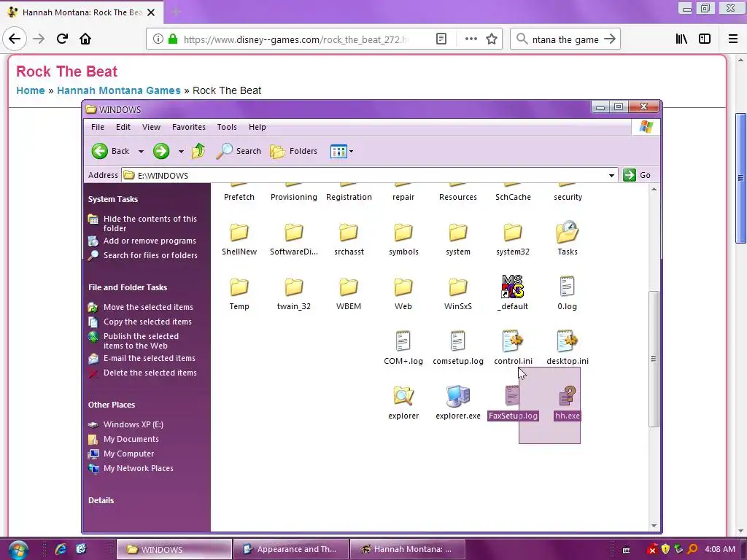This screenshot has height=560, width=747.
Task: Open My Computer in Other Places
Action: 122,454
